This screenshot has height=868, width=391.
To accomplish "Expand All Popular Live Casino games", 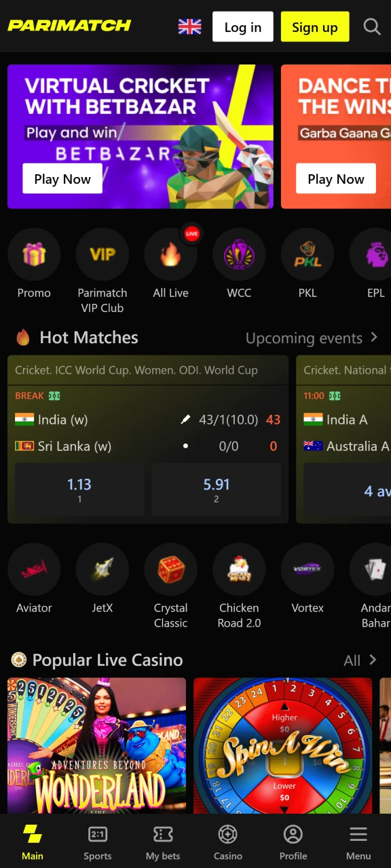I will (x=360, y=660).
